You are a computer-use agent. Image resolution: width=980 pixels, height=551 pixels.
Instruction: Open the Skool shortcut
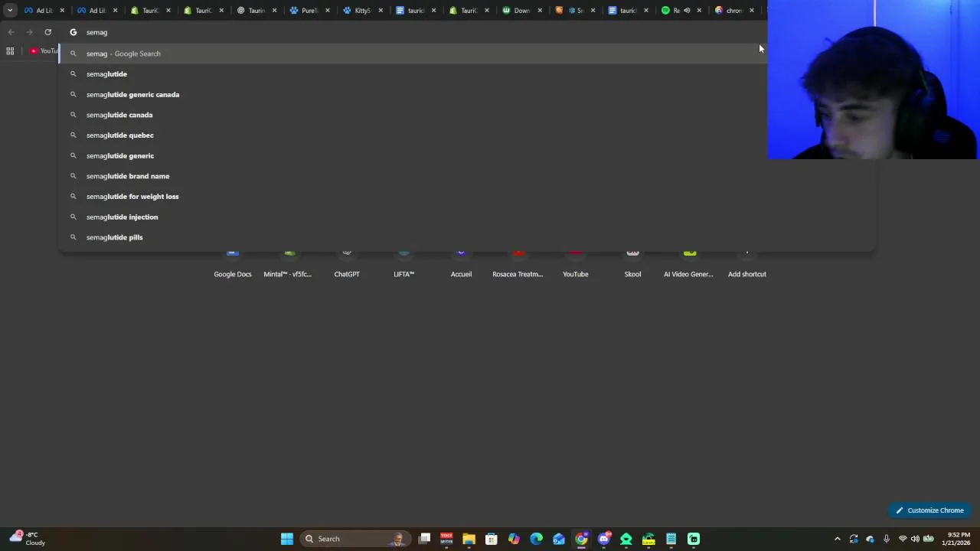632,264
